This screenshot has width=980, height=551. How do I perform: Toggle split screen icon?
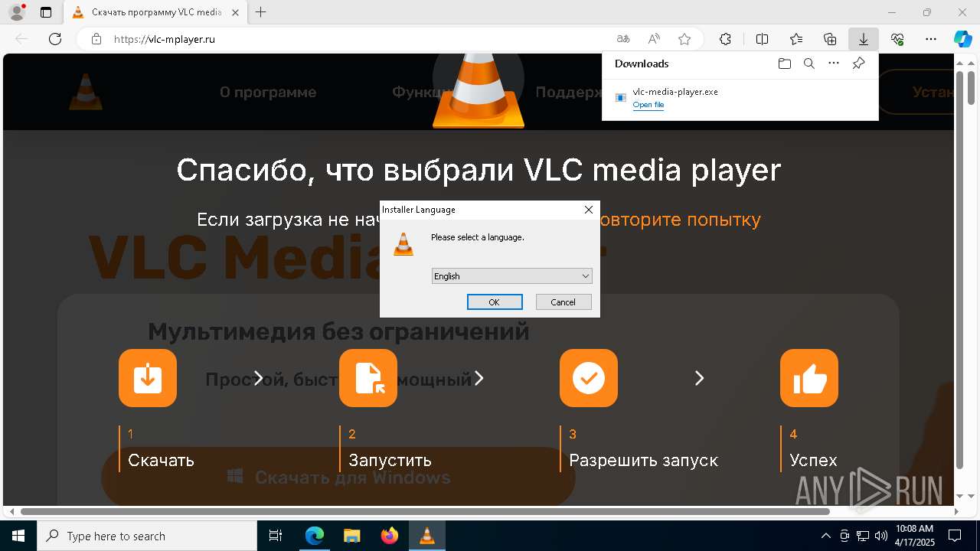pos(762,39)
